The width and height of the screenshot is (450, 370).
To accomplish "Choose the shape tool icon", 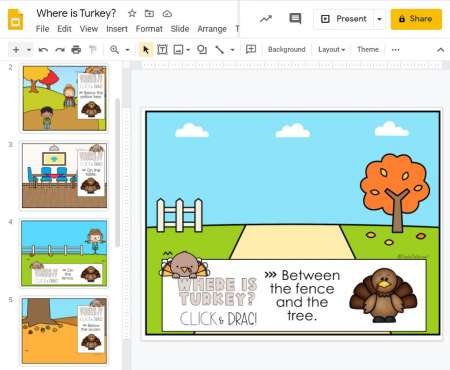I will click(x=202, y=50).
